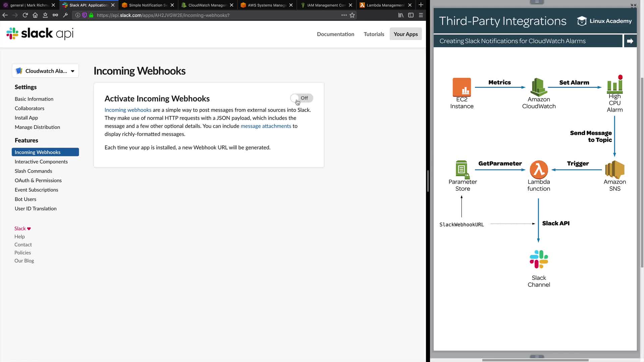Toggle Activate Incoming Webhooks switch on
This screenshot has height=362, width=644.
point(301,98)
